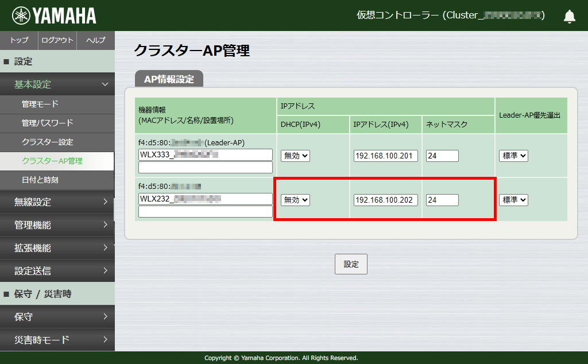Click the 仮想コントローラー cluster title

pyautogui.click(x=450, y=15)
